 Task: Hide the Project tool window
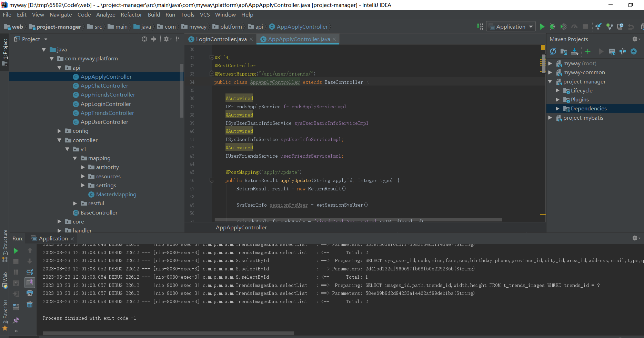point(178,39)
